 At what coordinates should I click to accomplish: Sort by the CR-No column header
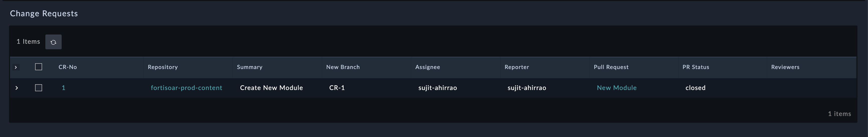68,67
